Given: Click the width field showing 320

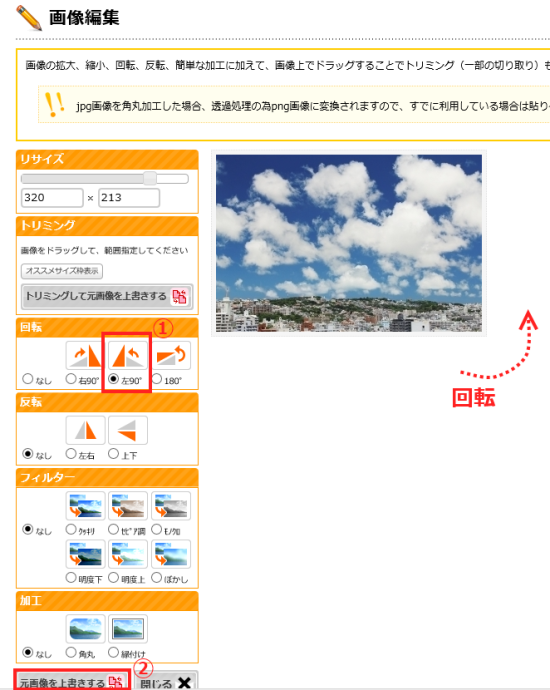Looking at the screenshot, I should coord(52,198).
